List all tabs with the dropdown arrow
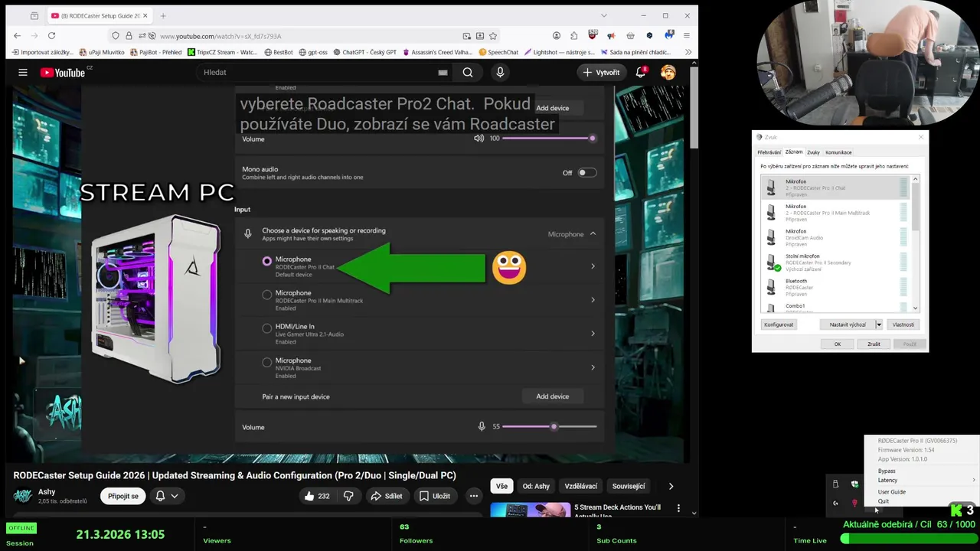Image resolution: width=980 pixels, height=551 pixels. (x=603, y=15)
